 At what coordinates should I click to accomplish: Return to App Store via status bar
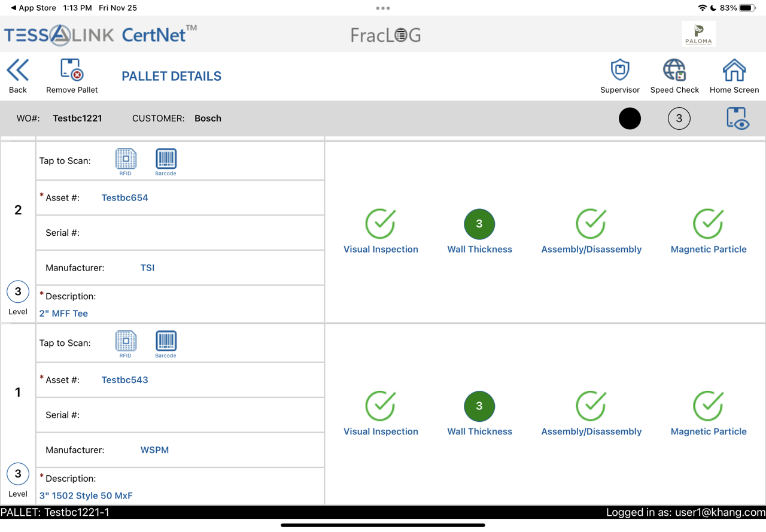(x=34, y=8)
